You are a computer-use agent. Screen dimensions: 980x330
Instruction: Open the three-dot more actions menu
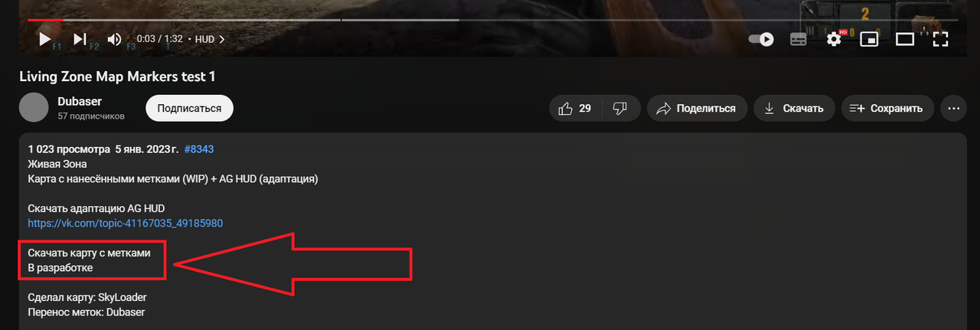tap(953, 109)
